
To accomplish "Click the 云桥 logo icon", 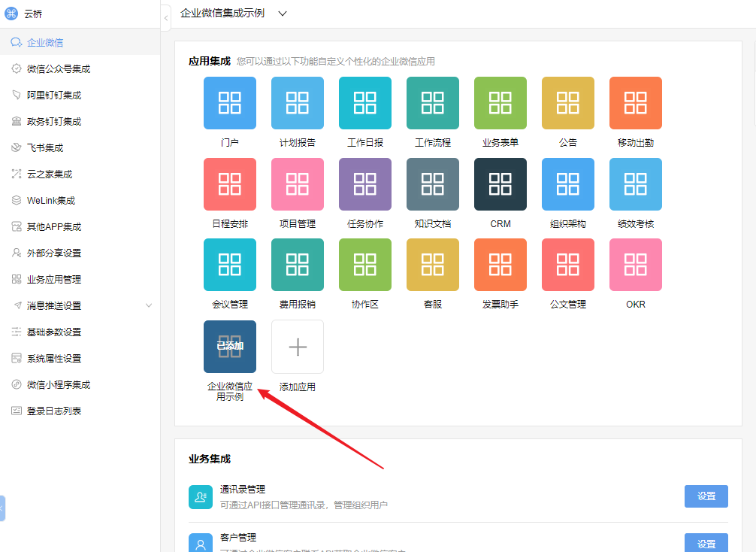I will 11,14.
